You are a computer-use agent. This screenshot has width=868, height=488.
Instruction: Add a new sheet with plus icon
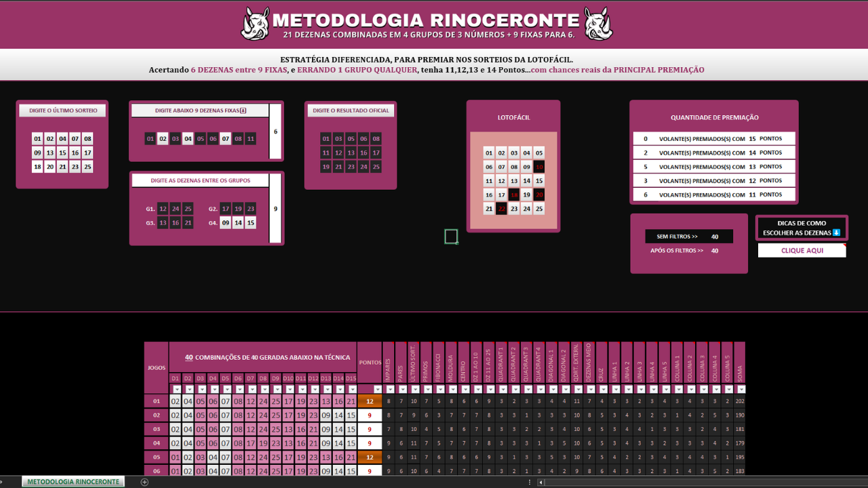click(x=144, y=482)
